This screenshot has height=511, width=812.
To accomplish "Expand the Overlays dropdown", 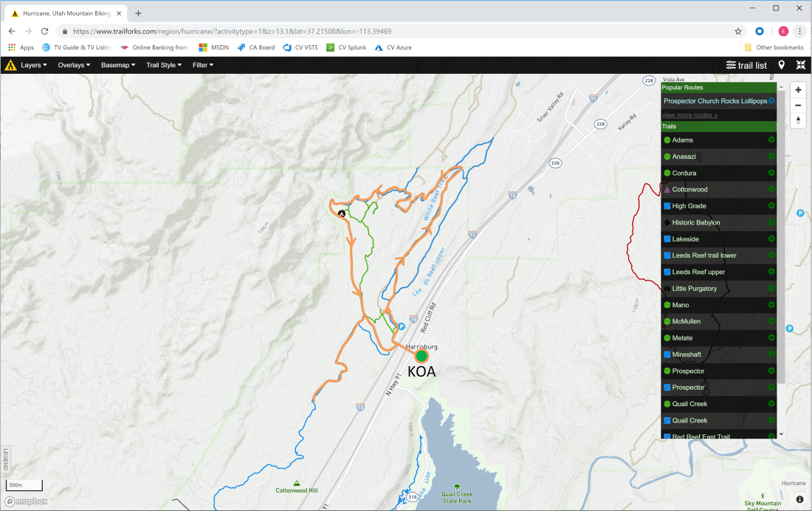I will coord(74,65).
